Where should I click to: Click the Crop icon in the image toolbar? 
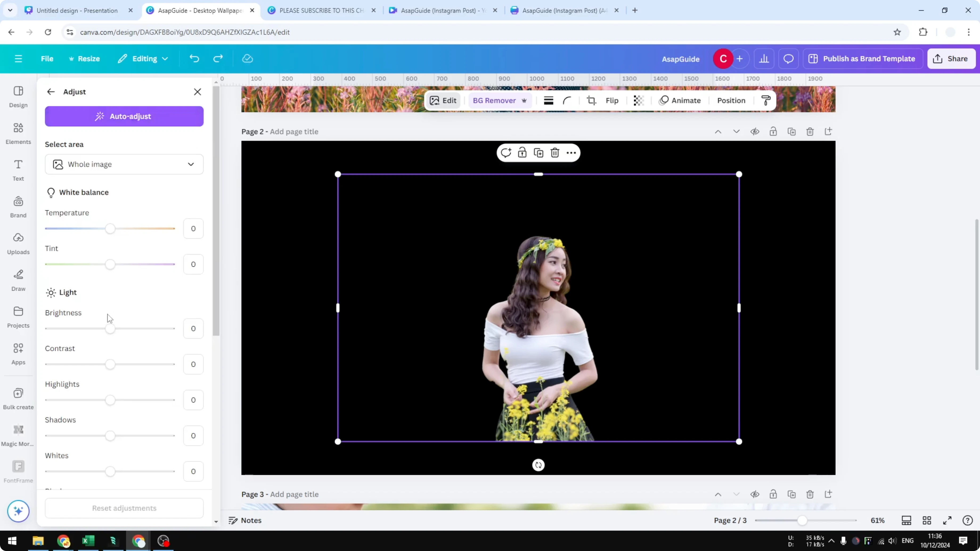tap(591, 100)
